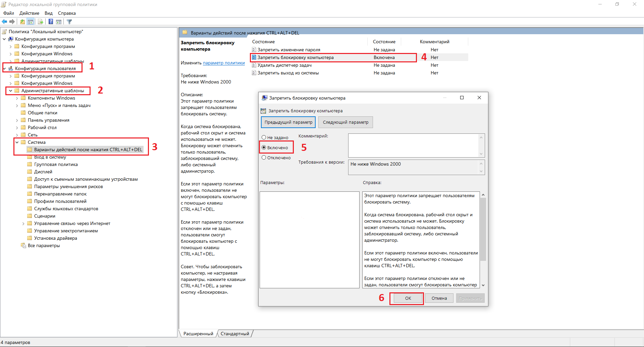Toggle the console tree show/hide toolbar icon

(x=31, y=22)
